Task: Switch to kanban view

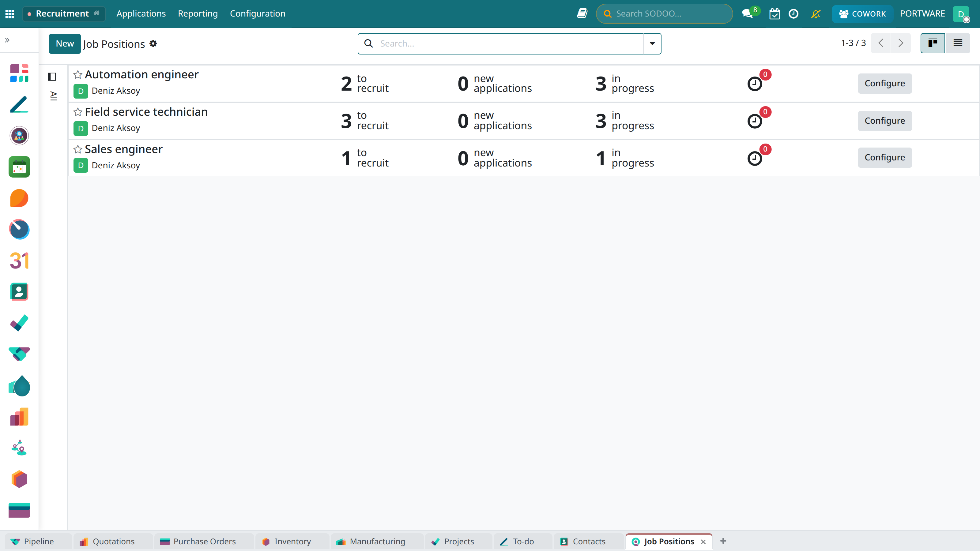Action: coord(933,43)
